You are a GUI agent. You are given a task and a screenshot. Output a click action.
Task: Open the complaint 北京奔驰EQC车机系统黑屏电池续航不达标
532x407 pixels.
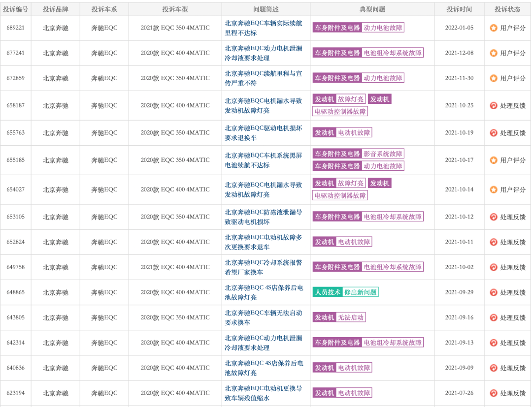(263, 160)
